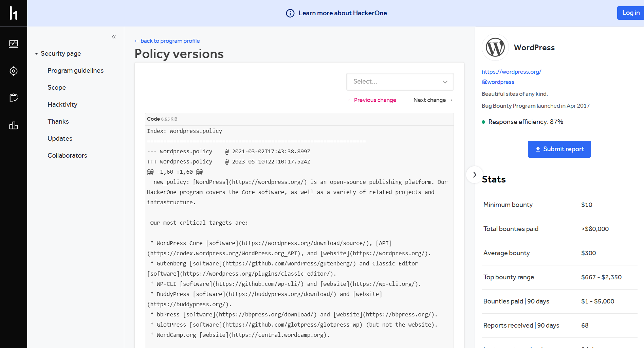The image size is (644, 348).
Task: Open the leaderboard bar chart icon
Action: point(14,125)
